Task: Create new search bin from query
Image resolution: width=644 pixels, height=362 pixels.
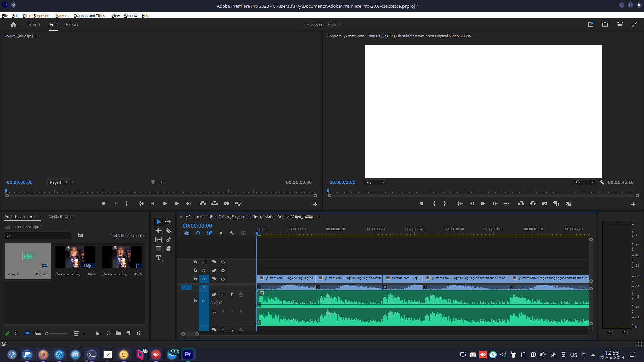Action: (x=80, y=235)
